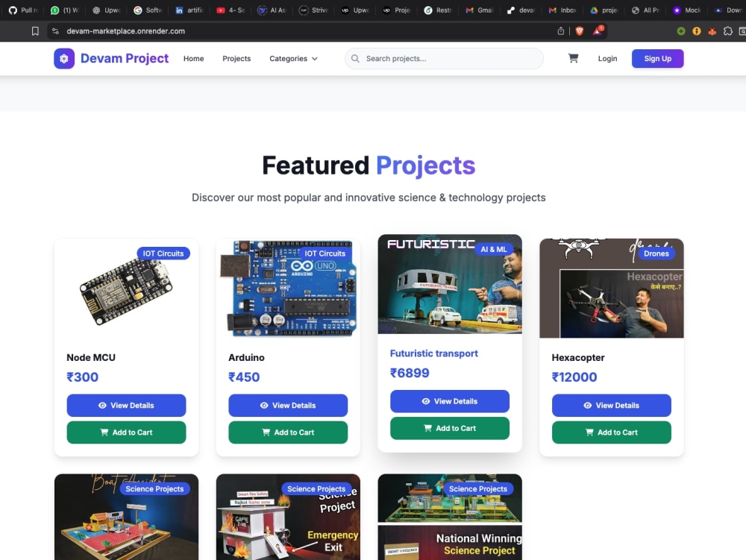Click the orange circle extension icon
This screenshot has width=746, height=560.
[x=697, y=31]
